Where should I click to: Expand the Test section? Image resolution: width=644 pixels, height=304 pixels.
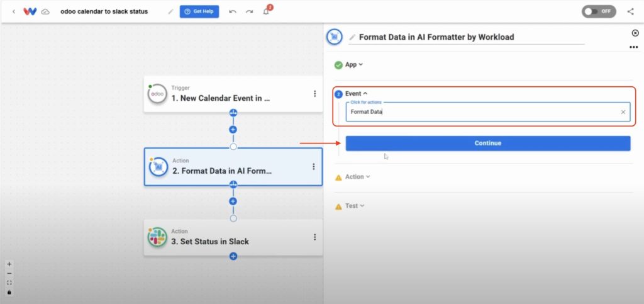coord(355,206)
